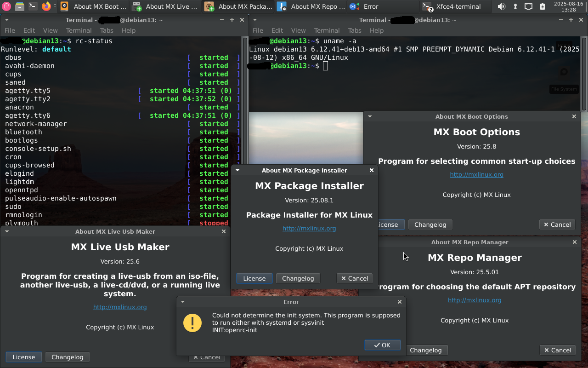This screenshot has width=588, height=368.
Task: Click 'INIT:openrc-init' text in Error dialog
Action: click(x=235, y=330)
